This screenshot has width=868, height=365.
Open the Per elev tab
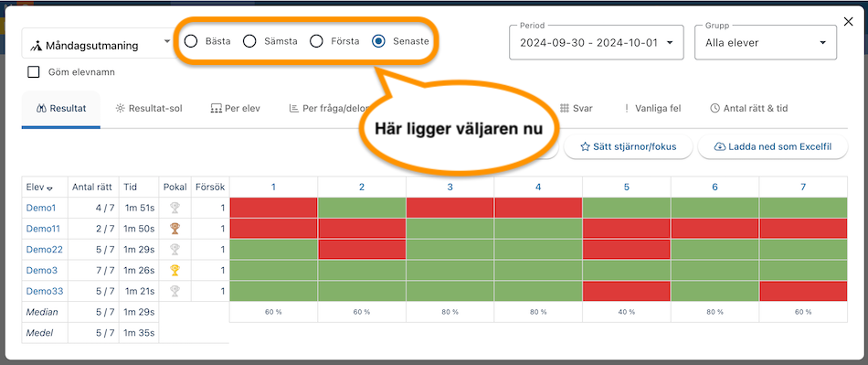235,109
